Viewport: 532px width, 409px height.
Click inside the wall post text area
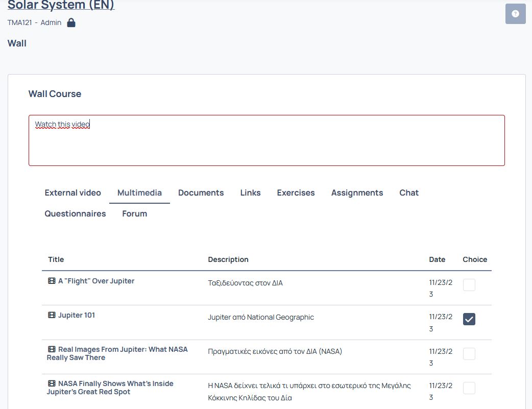click(267, 140)
